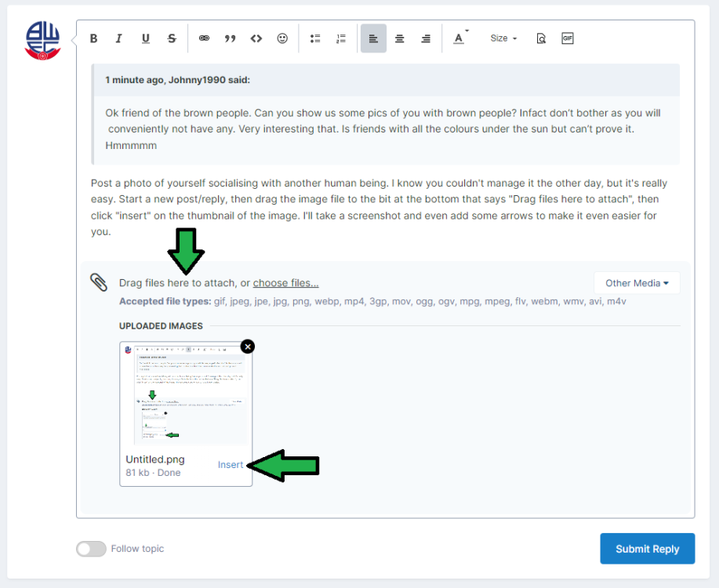Toggle underline formatting
Viewport: 719px width, 588px height.
click(145, 38)
